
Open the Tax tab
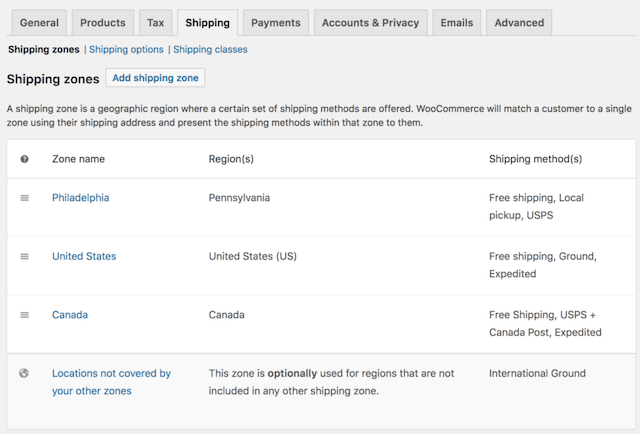click(156, 22)
